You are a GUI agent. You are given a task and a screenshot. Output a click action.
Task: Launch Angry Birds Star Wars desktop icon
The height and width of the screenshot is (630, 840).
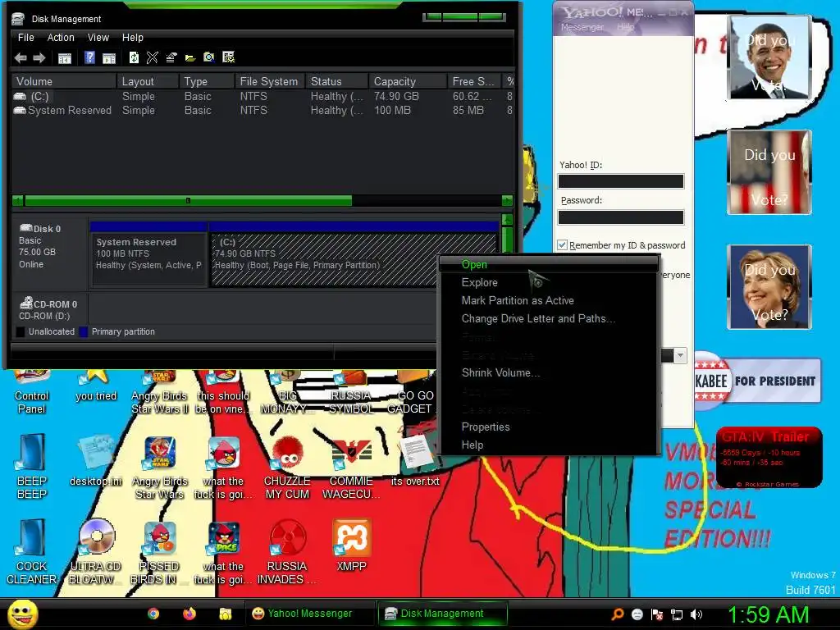point(160,467)
